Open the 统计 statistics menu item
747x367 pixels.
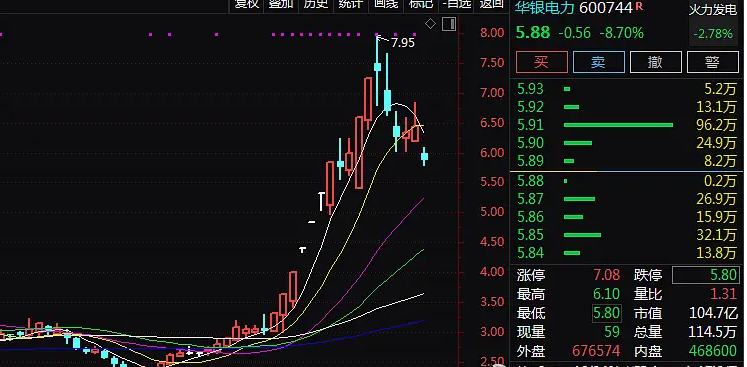351,4
